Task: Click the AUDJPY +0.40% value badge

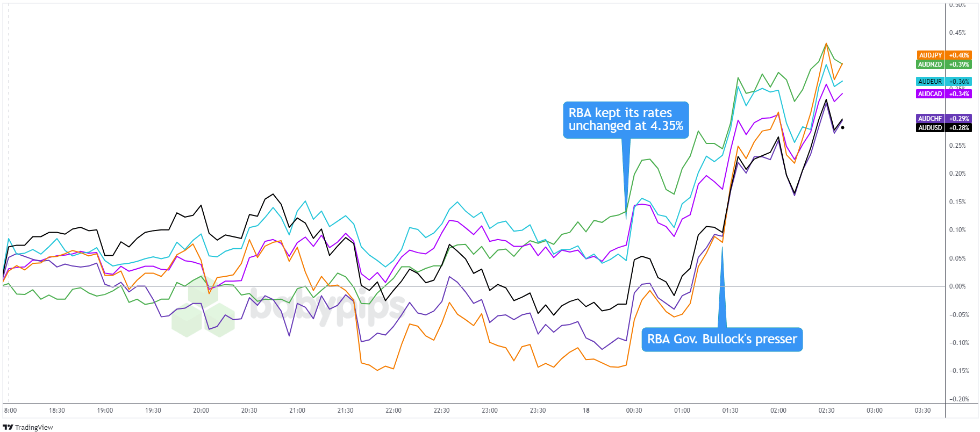Action: click(x=959, y=55)
